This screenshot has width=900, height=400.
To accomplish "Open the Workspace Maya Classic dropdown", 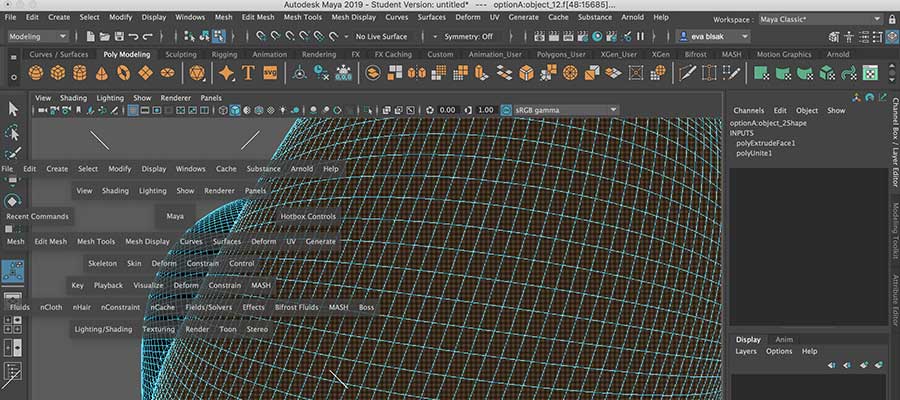I will (x=810, y=20).
